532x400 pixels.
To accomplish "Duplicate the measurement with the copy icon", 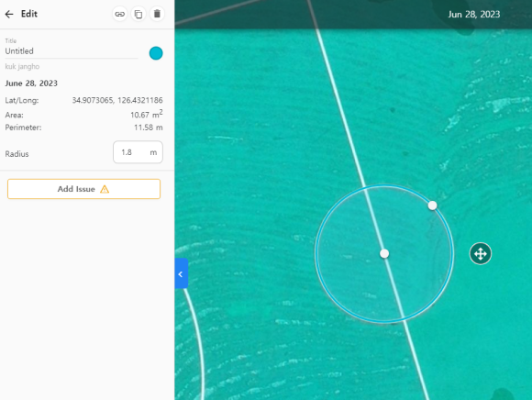I will coord(139,14).
